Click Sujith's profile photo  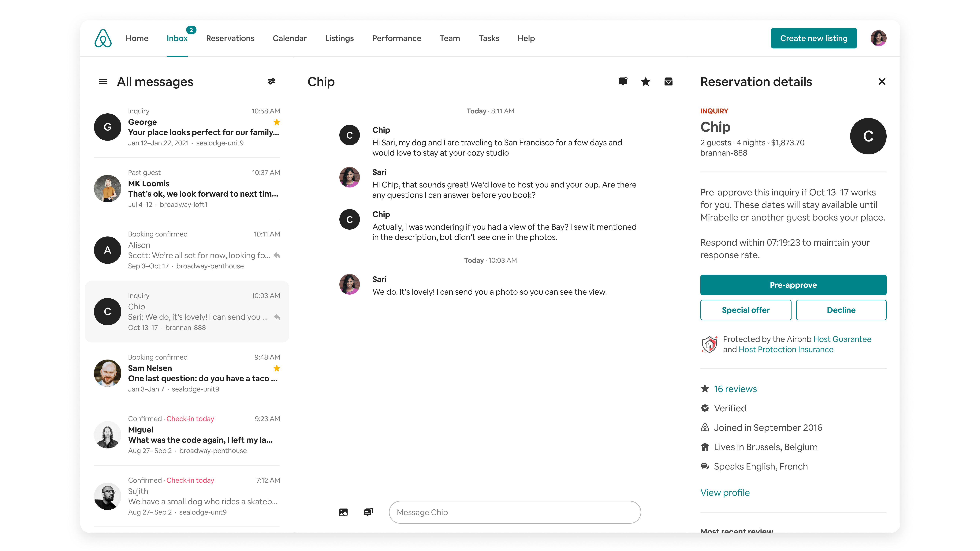click(x=108, y=496)
